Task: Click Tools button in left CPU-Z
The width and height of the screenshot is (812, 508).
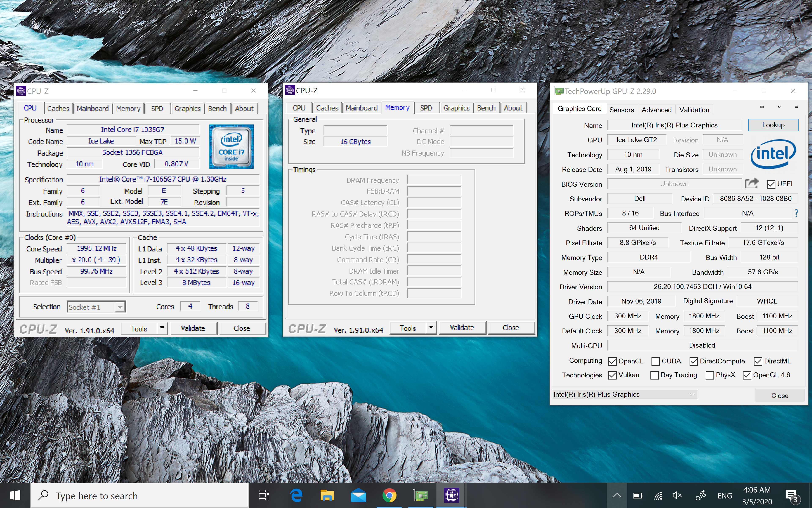Action: tap(139, 328)
